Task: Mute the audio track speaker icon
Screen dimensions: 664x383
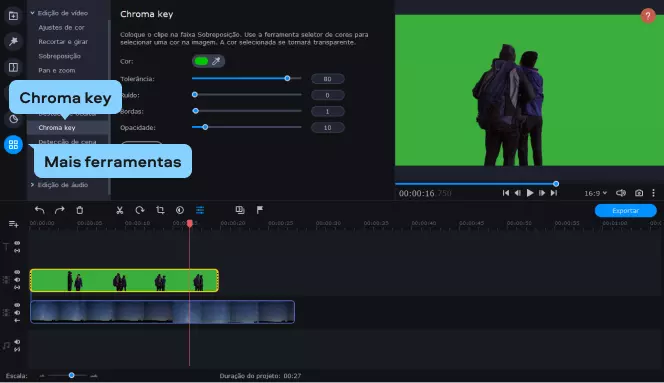Action: click(x=17, y=341)
